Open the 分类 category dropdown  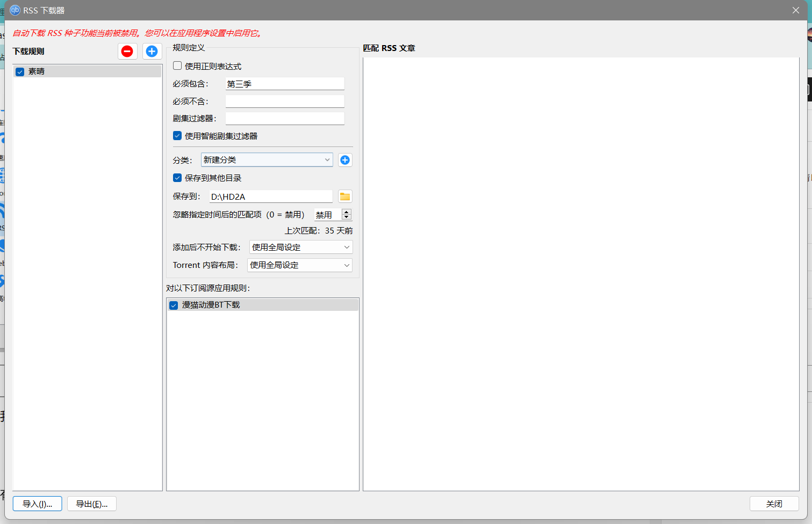coord(267,160)
